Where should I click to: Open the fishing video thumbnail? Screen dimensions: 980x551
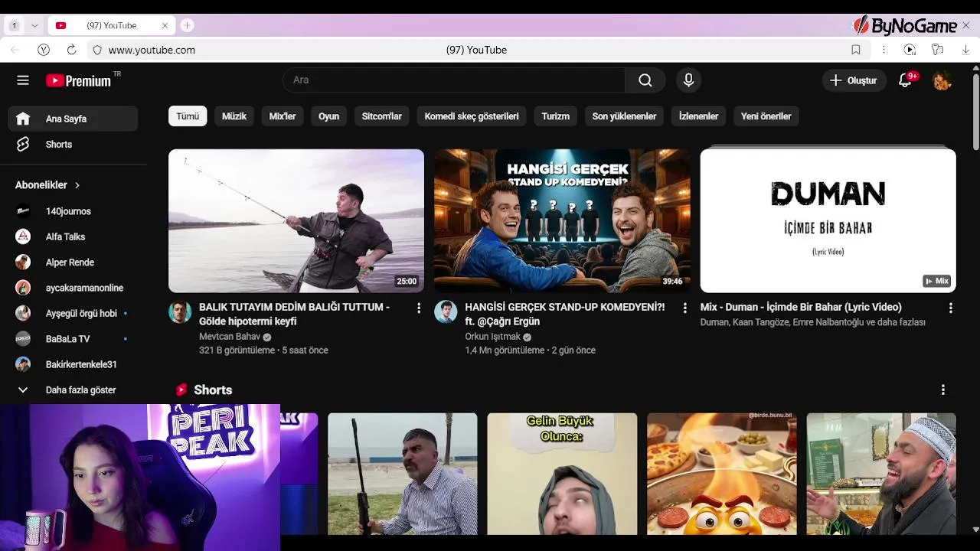(296, 220)
